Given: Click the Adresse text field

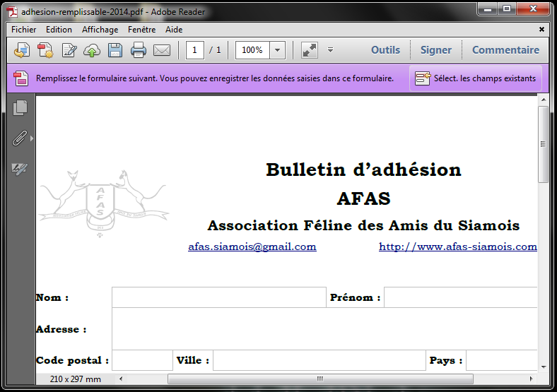Looking at the screenshot, I should pyautogui.click(x=324, y=329).
